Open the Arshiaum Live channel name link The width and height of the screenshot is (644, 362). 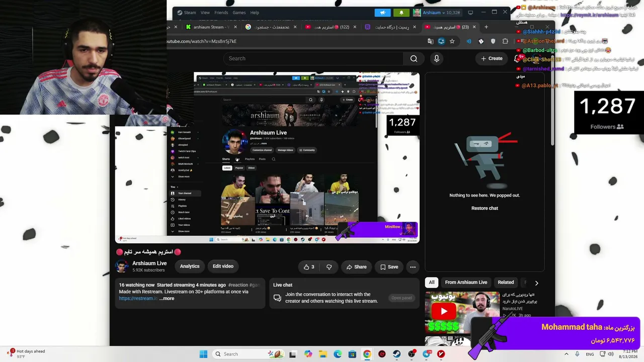click(x=149, y=263)
